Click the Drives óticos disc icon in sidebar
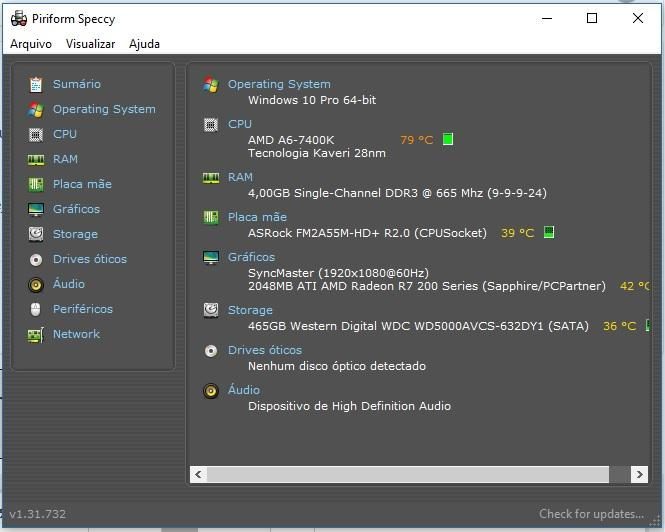This screenshot has height=532, width=665. (x=36, y=260)
